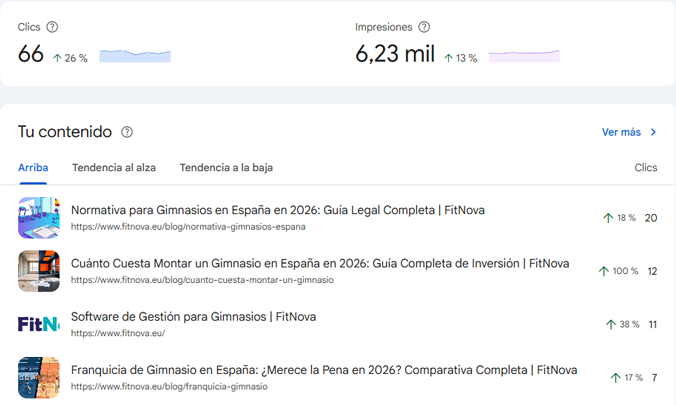
Task: Click the Clics sparkline chart
Action: coord(135,56)
